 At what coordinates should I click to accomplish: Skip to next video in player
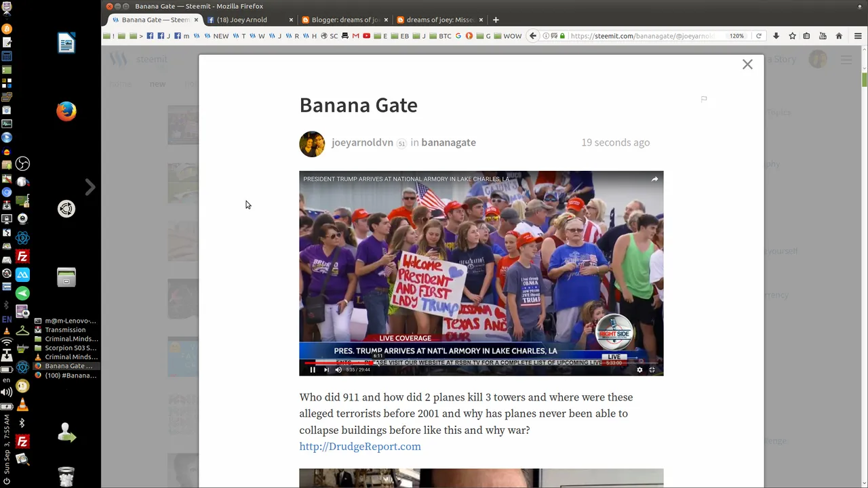(x=326, y=370)
